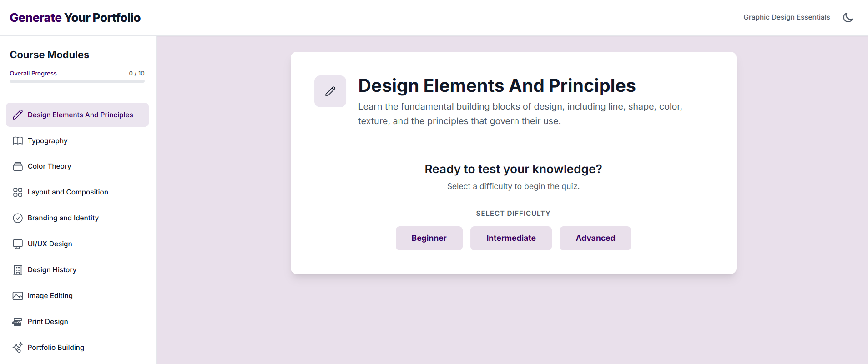Click the Graphic Design Essentials course label

(787, 17)
